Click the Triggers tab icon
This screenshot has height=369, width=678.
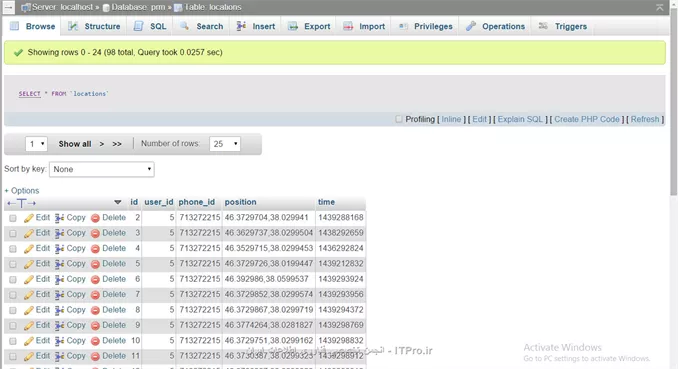pos(544,26)
